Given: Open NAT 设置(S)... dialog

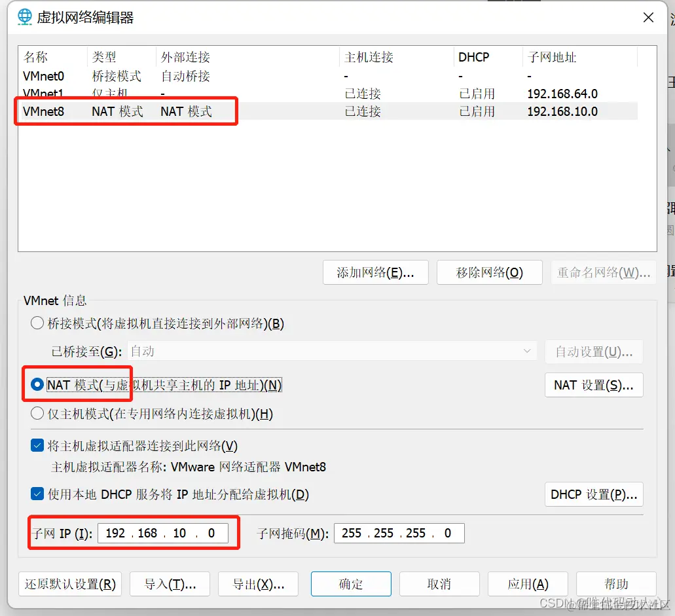Looking at the screenshot, I should (x=594, y=385).
